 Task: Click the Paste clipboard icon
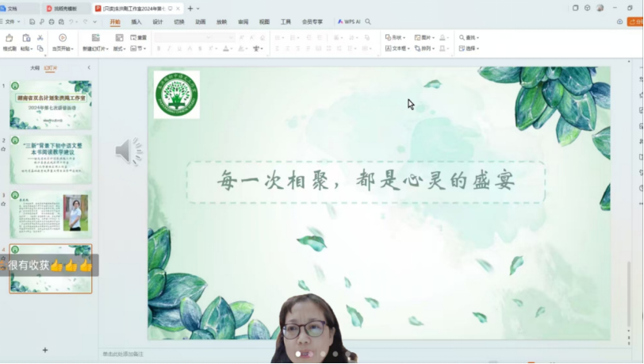pyautogui.click(x=26, y=38)
